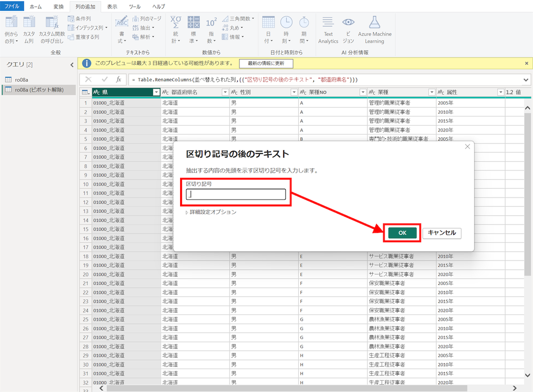Click the Invoke Custom Function icon
The height and width of the screenshot is (392, 533).
pyautogui.click(x=52, y=22)
